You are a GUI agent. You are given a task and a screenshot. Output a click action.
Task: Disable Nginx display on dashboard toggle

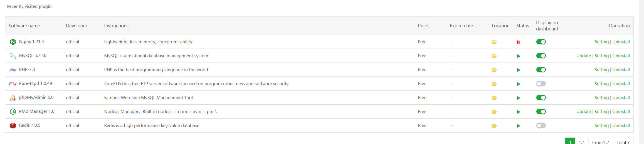click(x=541, y=42)
